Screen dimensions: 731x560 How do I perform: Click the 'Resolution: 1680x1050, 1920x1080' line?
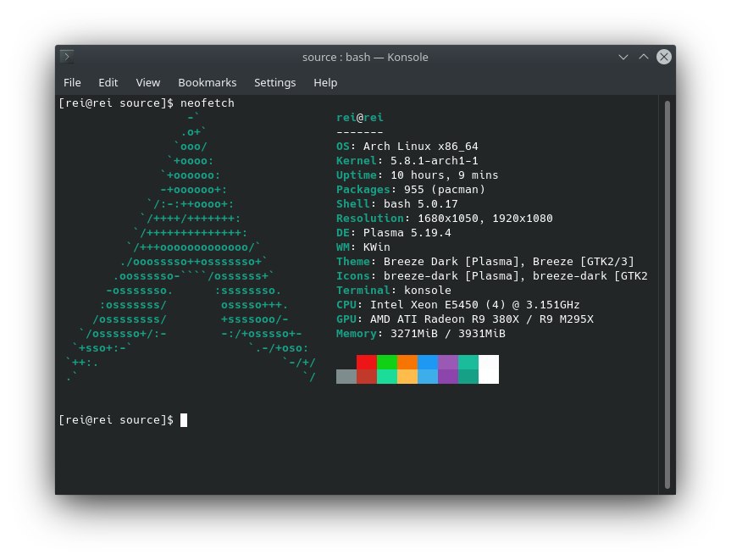pyautogui.click(x=445, y=219)
